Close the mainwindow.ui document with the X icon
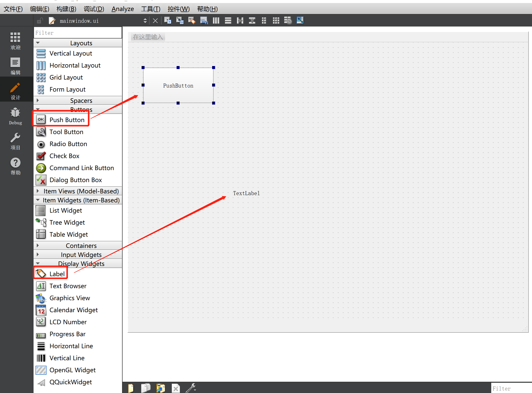This screenshot has height=393, width=532. pyautogui.click(x=155, y=21)
